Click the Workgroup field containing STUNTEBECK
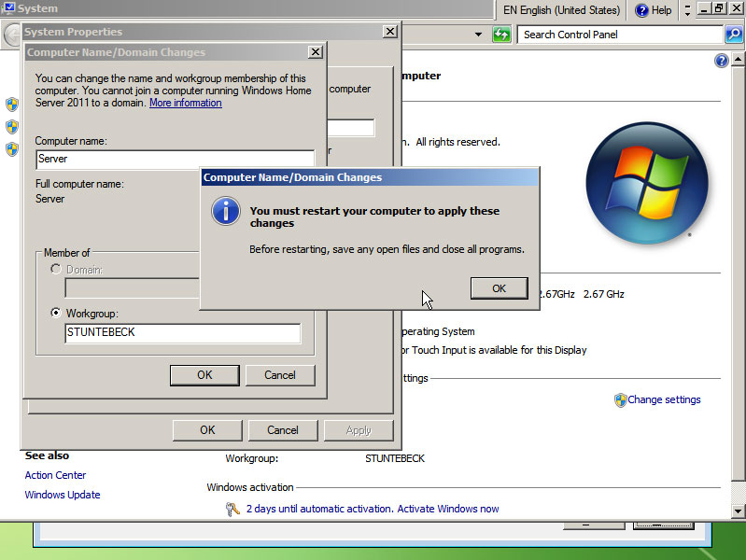Screen dimensions: 746x560 [x=182, y=333]
